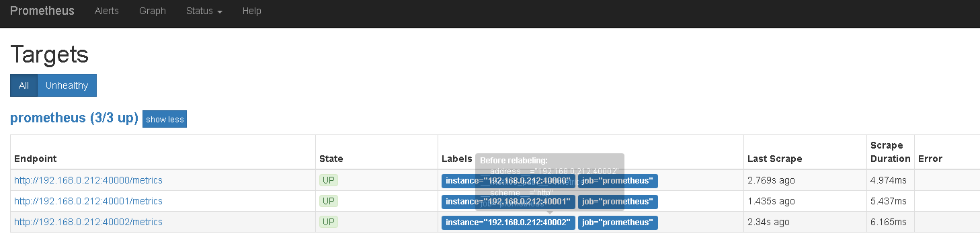Viewport: 980px width, 244px height.
Task: Select the last scrape value 2.769s ago
Action: (771, 180)
